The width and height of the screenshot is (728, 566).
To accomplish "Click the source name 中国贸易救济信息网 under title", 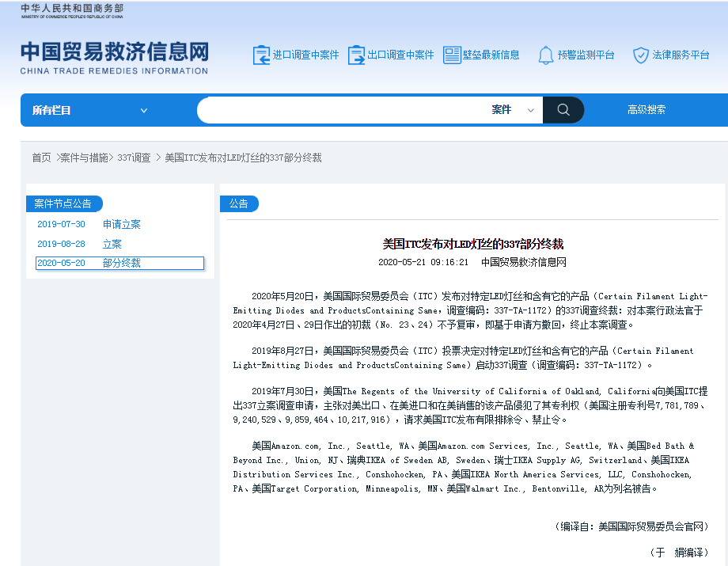I will (x=524, y=262).
